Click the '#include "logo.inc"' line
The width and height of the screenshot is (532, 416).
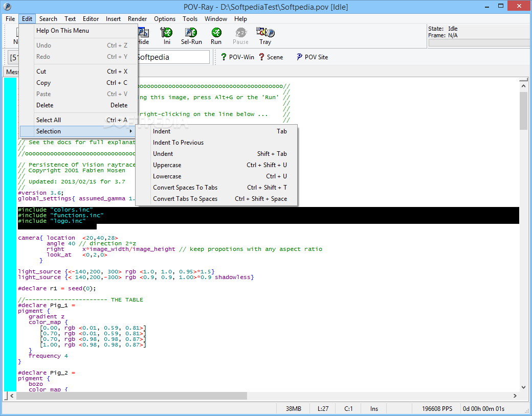52,221
